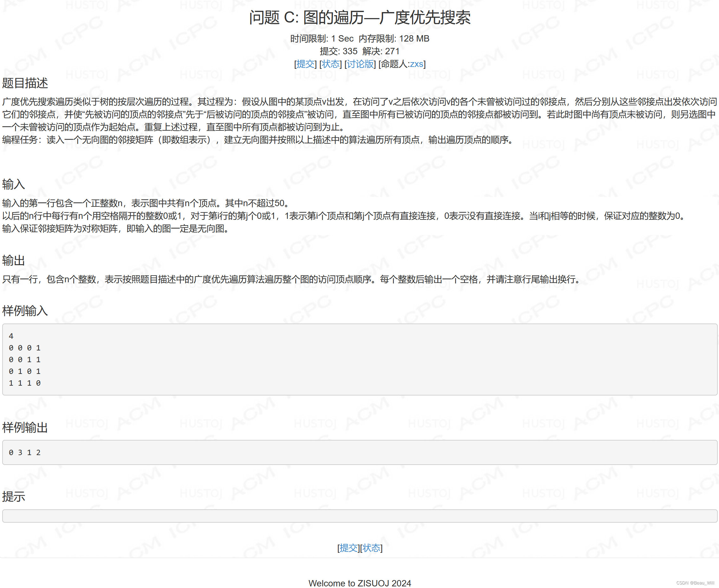Select the 样例输出 heading
This screenshot has width=719, height=588.
point(25,428)
